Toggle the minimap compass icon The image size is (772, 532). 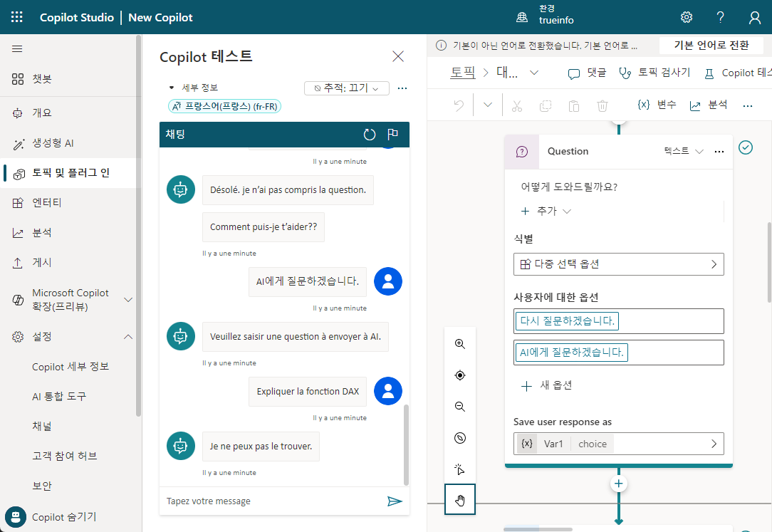460,438
